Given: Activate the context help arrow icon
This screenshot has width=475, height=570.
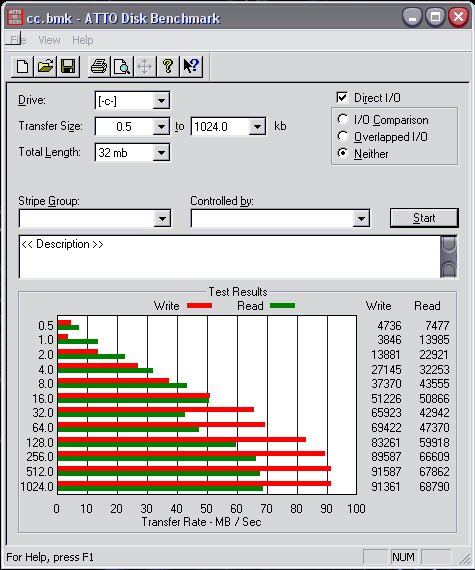Looking at the screenshot, I should (x=191, y=67).
